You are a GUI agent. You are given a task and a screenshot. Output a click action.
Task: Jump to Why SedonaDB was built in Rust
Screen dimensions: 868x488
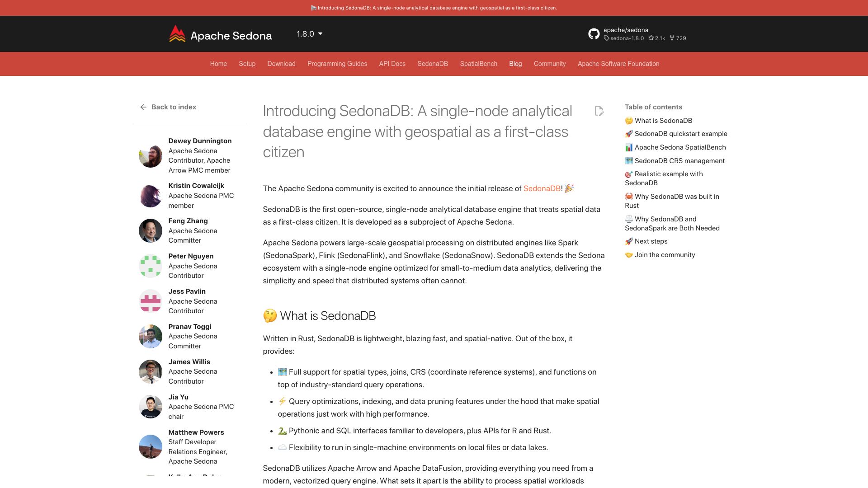(672, 201)
